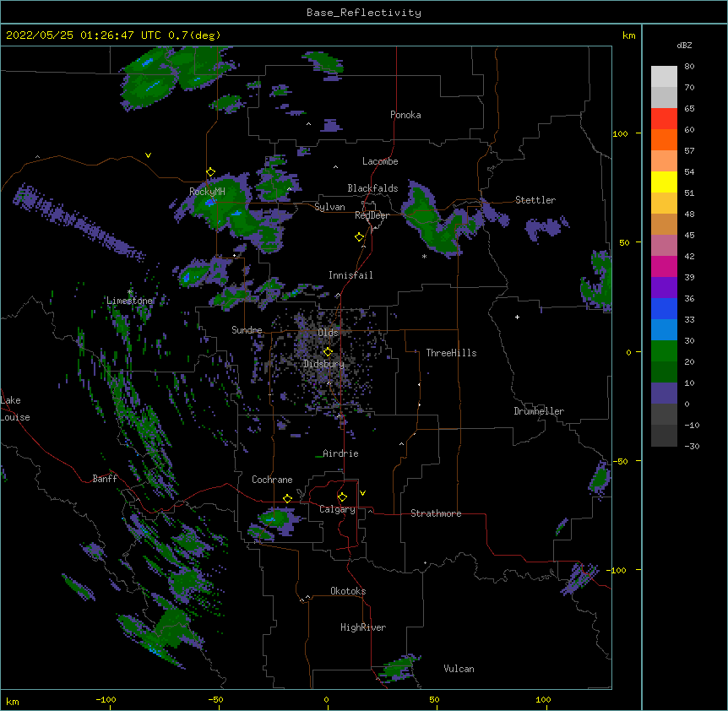Select the green 20 dBZ legend swatch
The width and height of the screenshot is (728, 711).
pyautogui.click(x=664, y=351)
